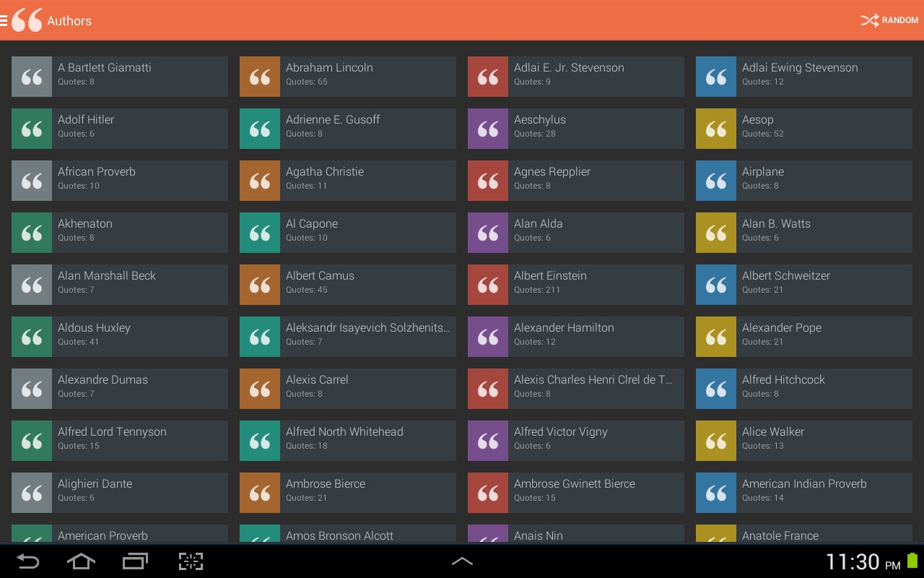The image size is (924, 578).
Task: Click 'Quotes: 28' under Aeschylus
Action: click(x=535, y=134)
